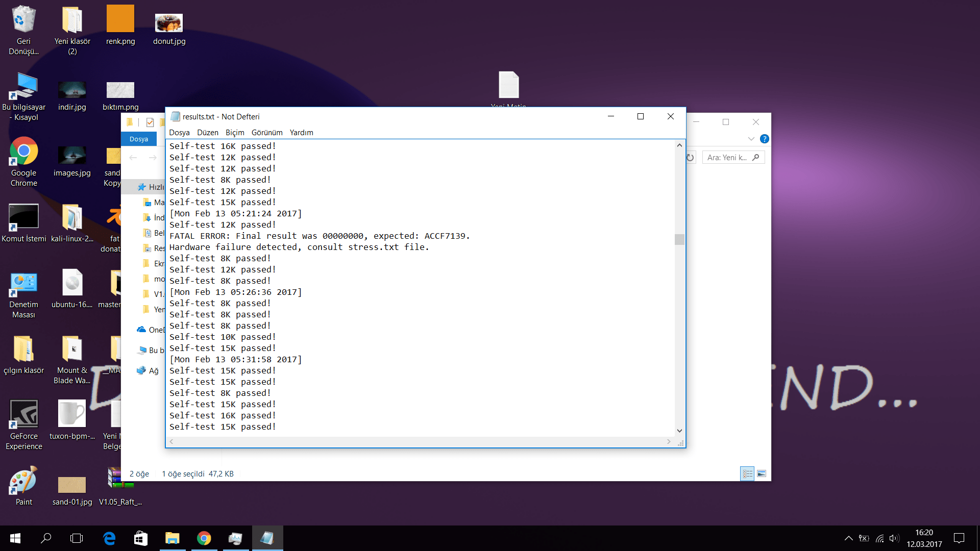Image resolution: width=980 pixels, height=551 pixels.
Task: Click the Explorer refresh icon
Action: (x=690, y=158)
